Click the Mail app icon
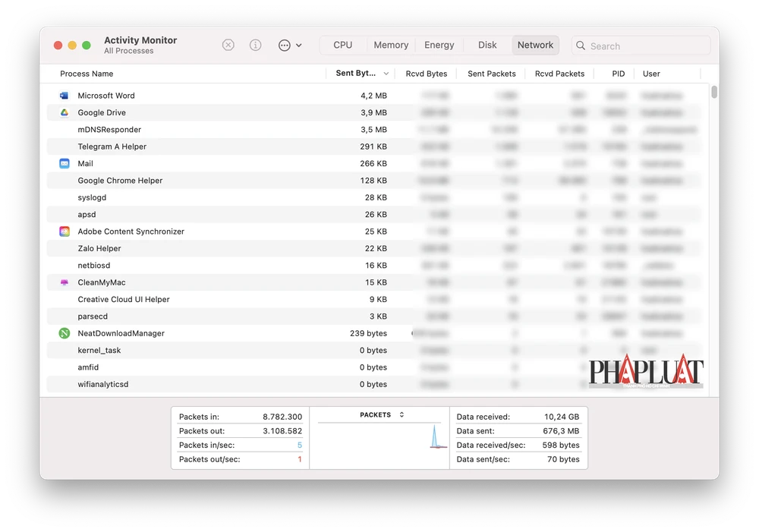Viewport: 759px width, 532px height. point(65,164)
